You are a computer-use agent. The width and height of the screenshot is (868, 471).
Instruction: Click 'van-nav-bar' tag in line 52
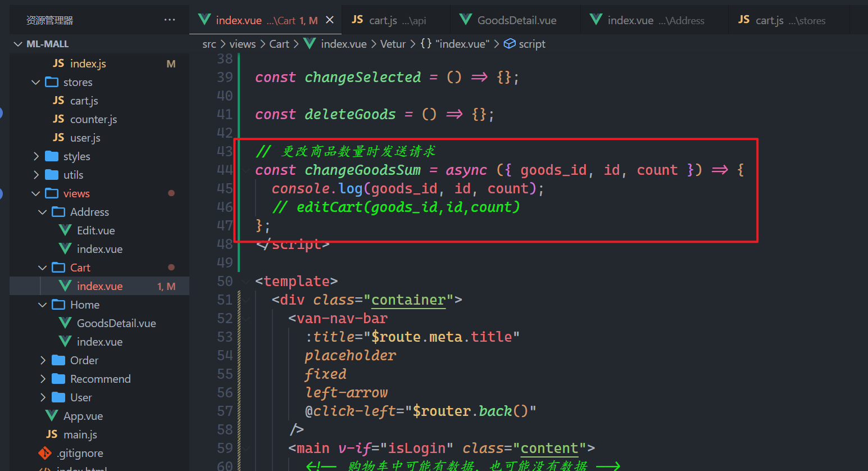point(342,319)
